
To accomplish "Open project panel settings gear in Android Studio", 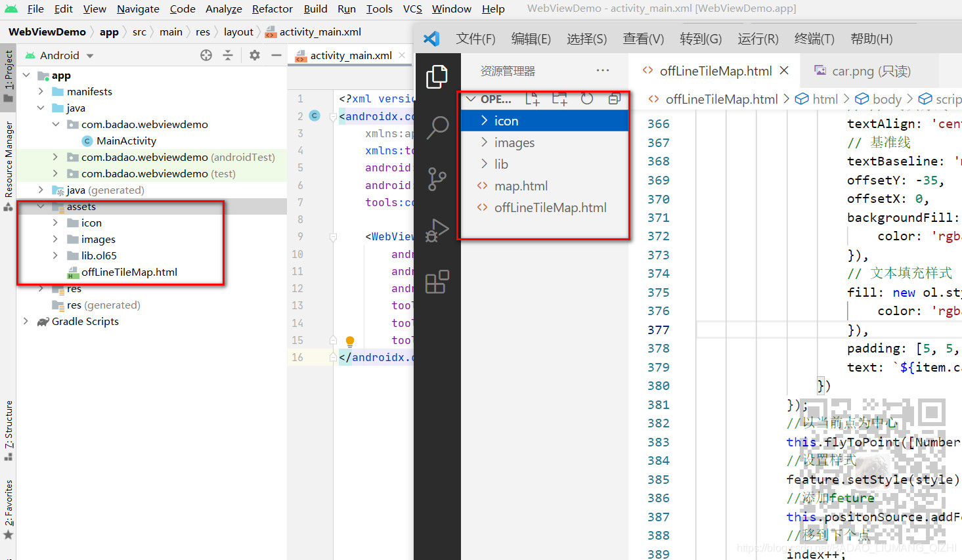I will [x=253, y=55].
